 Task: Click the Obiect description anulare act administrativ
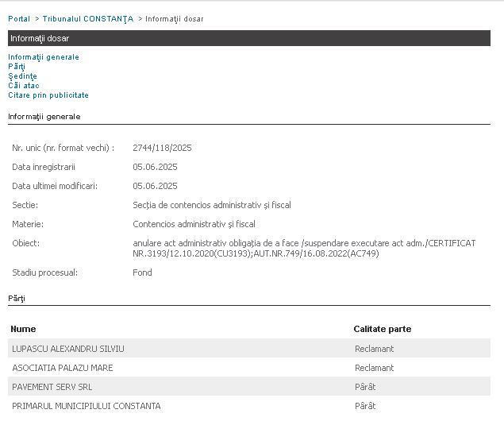coord(304,248)
